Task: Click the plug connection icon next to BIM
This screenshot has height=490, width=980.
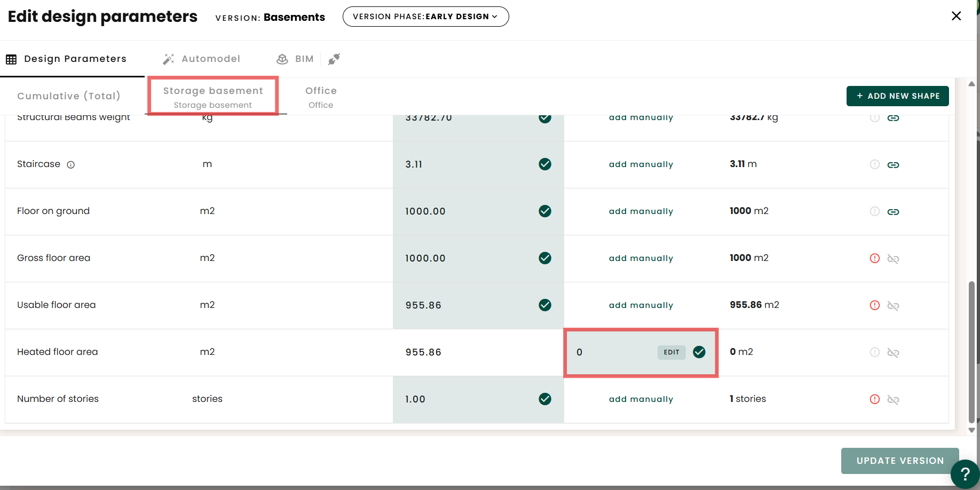Action: point(334,59)
